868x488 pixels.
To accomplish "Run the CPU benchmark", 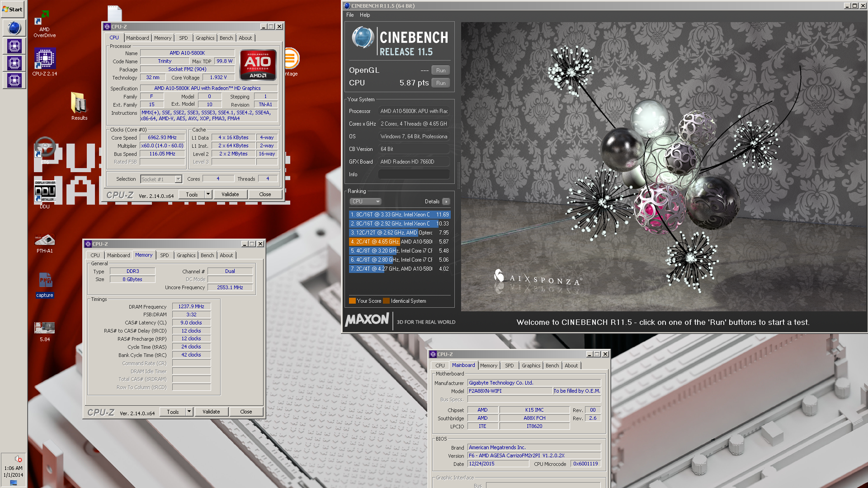I will (x=441, y=83).
